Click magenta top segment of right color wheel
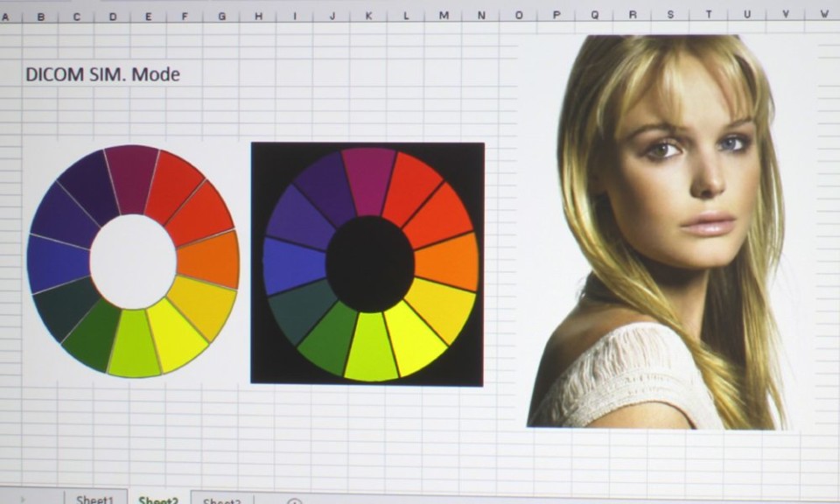Screen dimensions: 840x504 tap(368, 179)
